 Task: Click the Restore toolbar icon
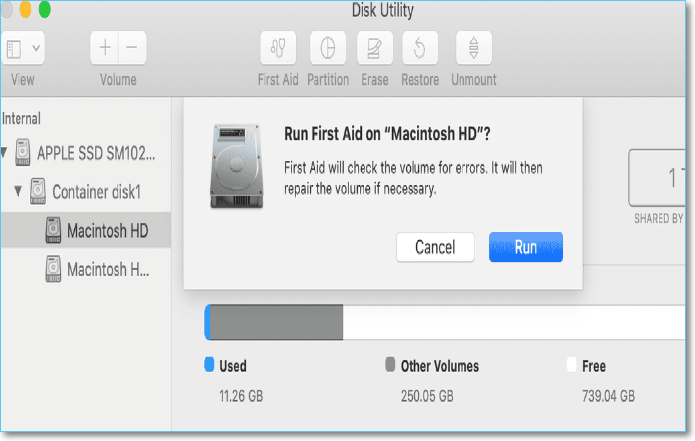420,48
